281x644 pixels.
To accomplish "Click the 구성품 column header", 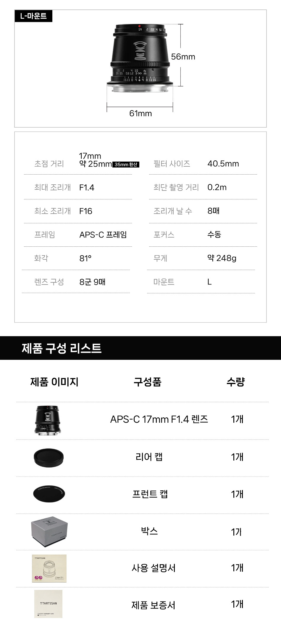I will coord(147,382).
